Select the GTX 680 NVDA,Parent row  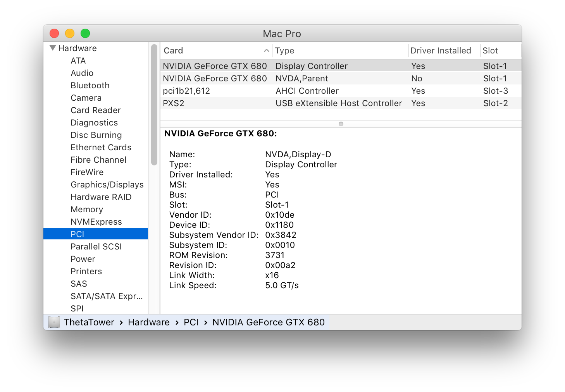341,78
